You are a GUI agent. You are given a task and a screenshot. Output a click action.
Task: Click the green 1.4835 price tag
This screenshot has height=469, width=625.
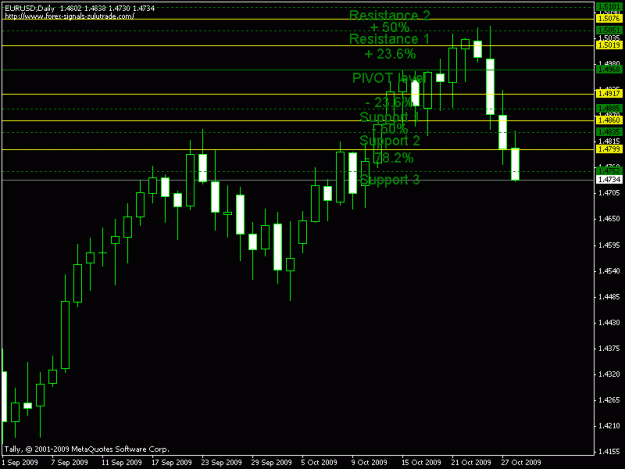609,132
